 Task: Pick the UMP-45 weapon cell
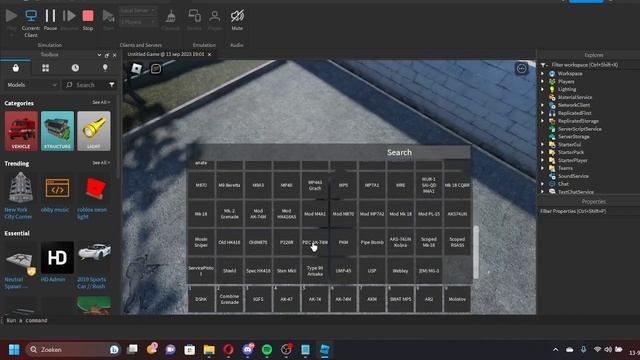(343, 271)
